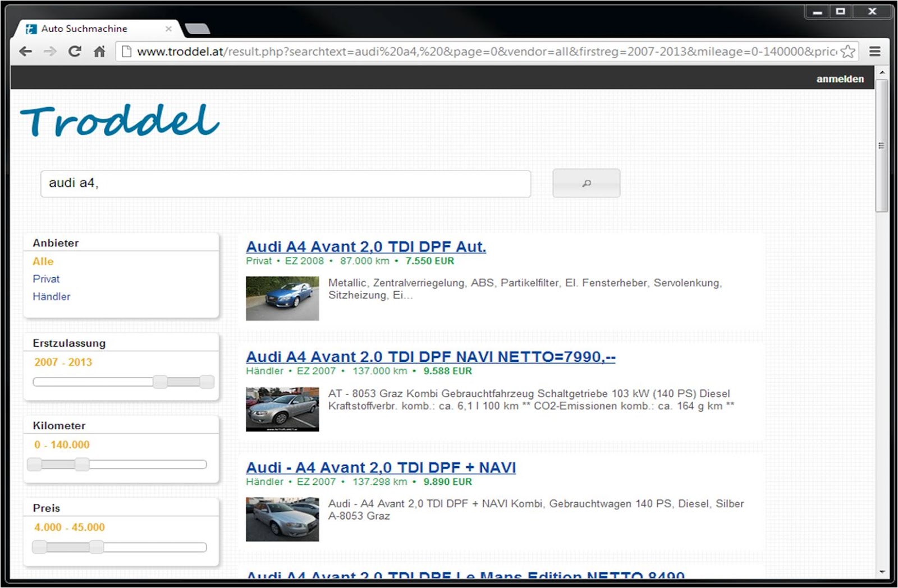Click the Erstzulassung panel heading
The height and width of the screenshot is (588, 898).
[x=69, y=343]
